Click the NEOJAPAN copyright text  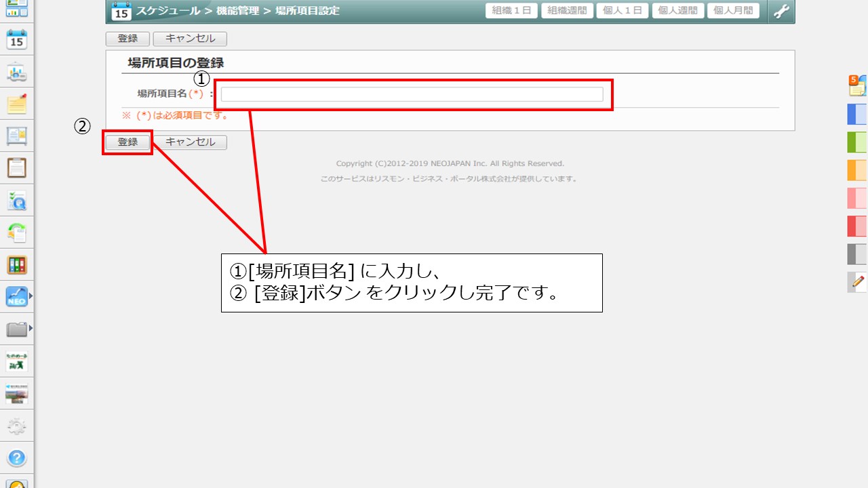[x=450, y=163]
